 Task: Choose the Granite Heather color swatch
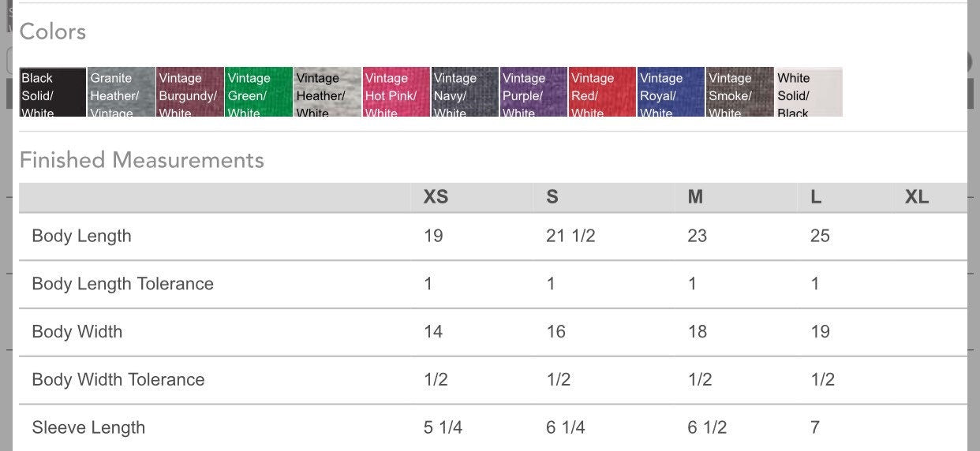click(x=122, y=91)
